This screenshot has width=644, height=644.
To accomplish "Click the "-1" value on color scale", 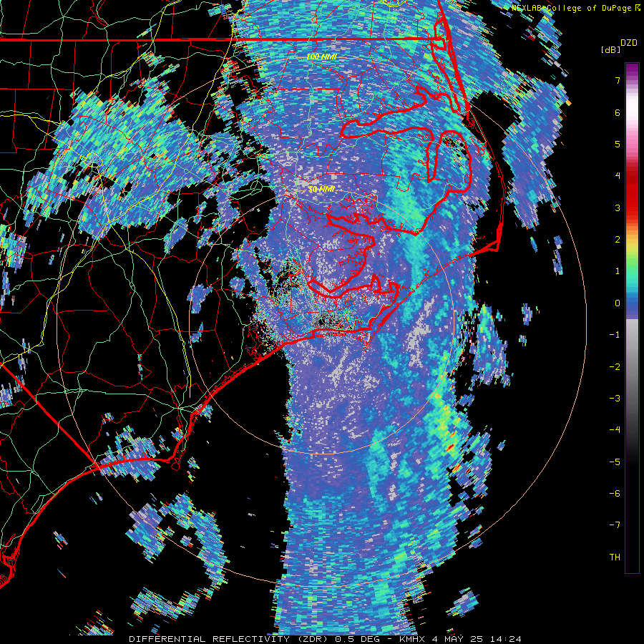I will 615,335.
